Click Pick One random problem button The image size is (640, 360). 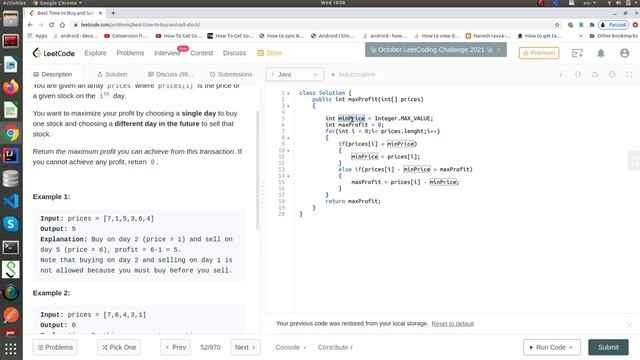coord(119,347)
